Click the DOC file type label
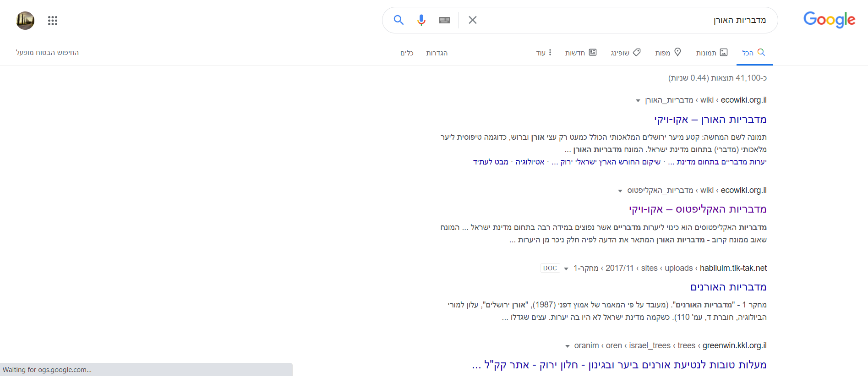 pos(550,268)
